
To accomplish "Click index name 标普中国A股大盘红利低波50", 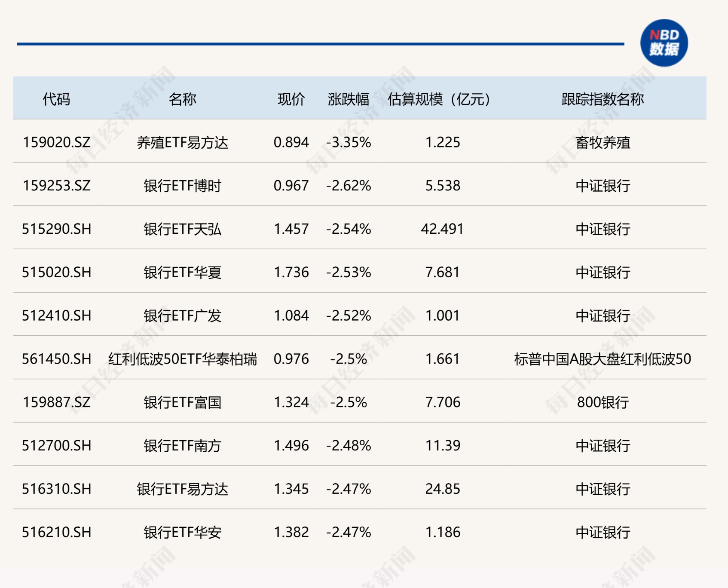I will [603, 359].
